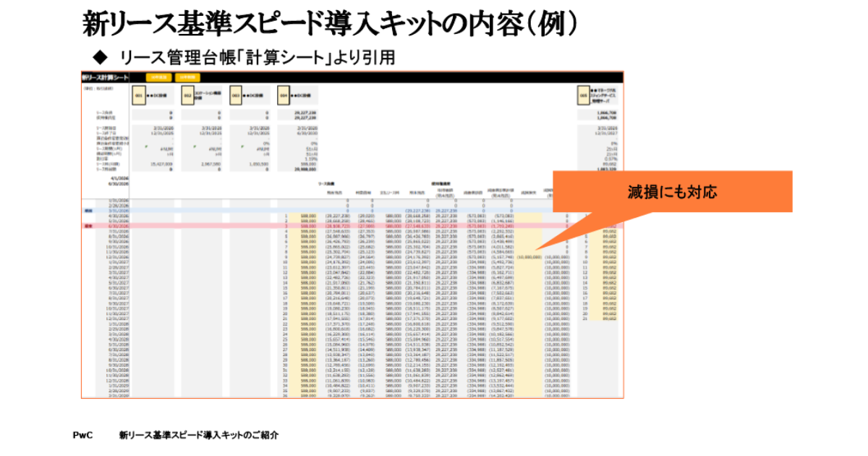Click footer text 新リース基準スピード導入キットのご紹介

(x=199, y=435)
